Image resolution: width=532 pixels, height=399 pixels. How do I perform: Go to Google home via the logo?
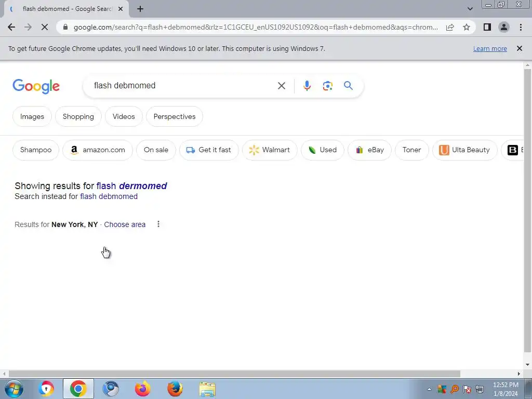tap(36, 86)
